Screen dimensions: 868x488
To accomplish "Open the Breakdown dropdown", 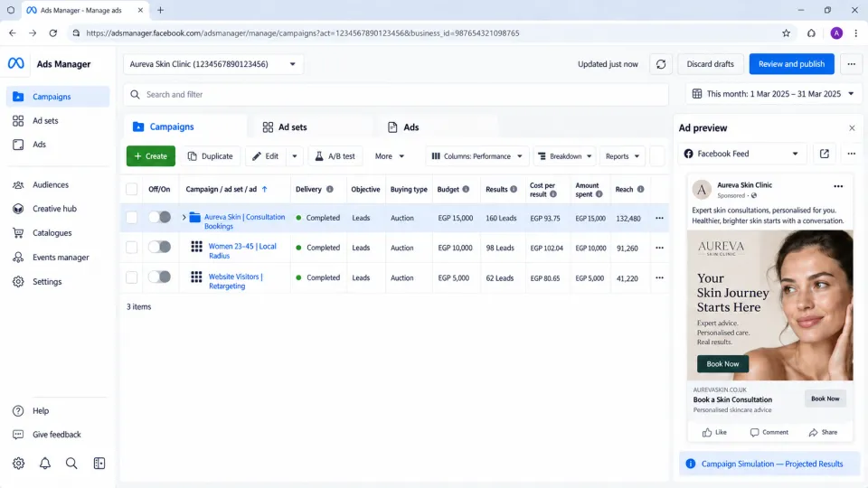I will (x=564, y=156).
